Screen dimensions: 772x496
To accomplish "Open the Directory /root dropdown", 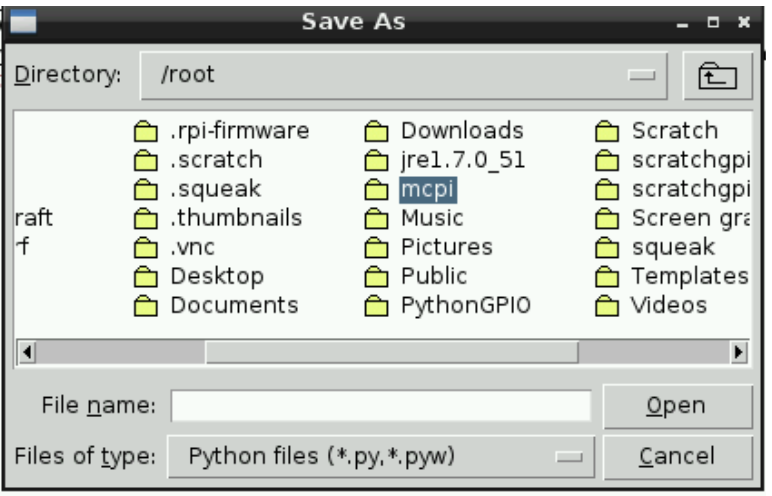I will (404, 75).
